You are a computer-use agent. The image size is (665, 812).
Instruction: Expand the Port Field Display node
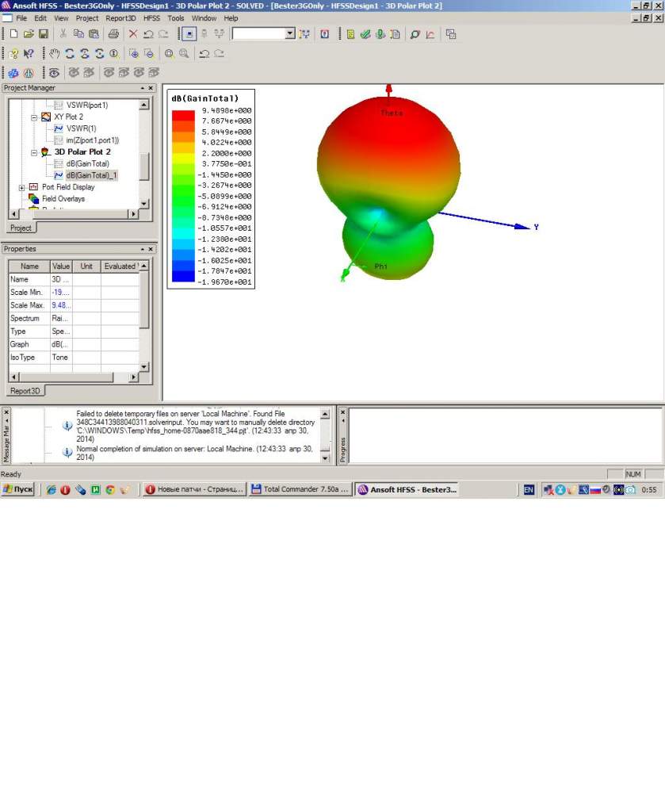pyautogui.click(x=21, y=187)
